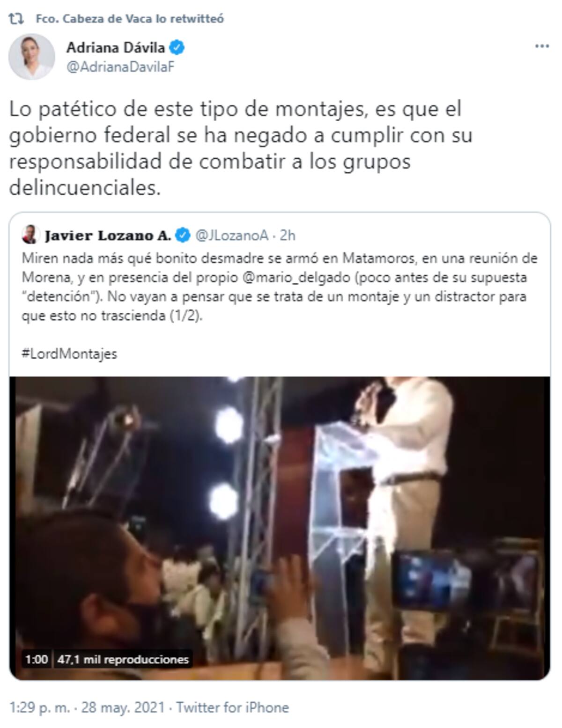Screen dimensions: 562x728
Task: Open the three-dot more options menu
Action: coord(542,46)
